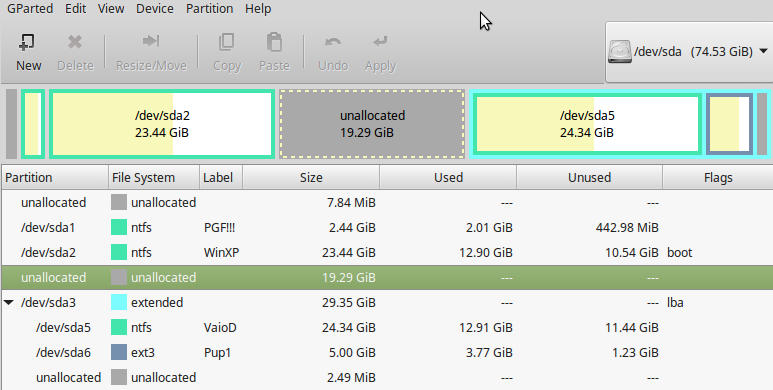Click the Paste partition icon
The height and width of the screenshot is (390, 773).
pos(274,42)
